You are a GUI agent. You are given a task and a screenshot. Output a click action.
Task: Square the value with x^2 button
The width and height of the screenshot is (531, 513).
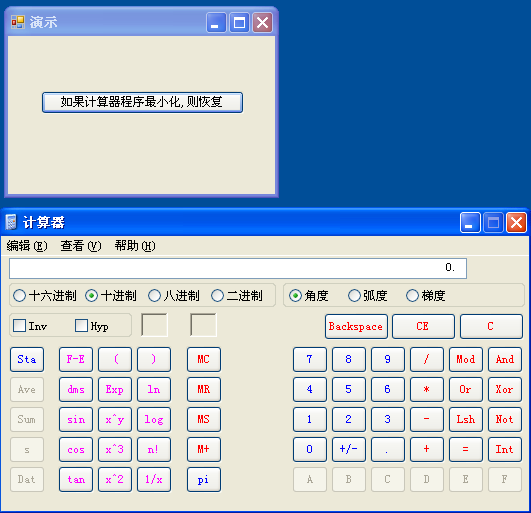(x=115, y=479)
